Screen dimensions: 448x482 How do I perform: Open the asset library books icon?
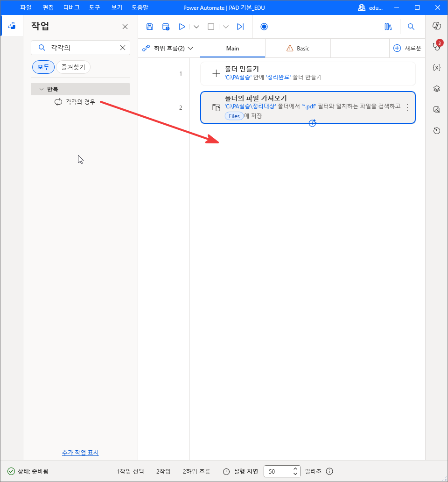click(388, 27)
